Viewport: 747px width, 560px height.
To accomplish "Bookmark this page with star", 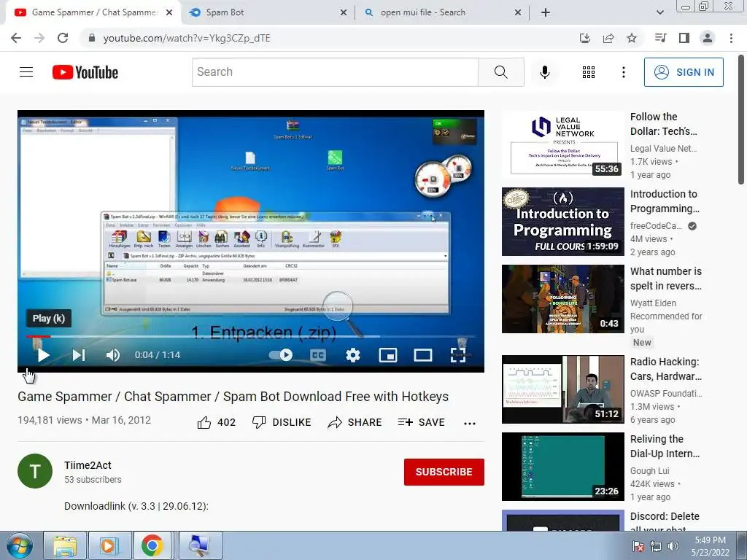I will tap(632, 38).
